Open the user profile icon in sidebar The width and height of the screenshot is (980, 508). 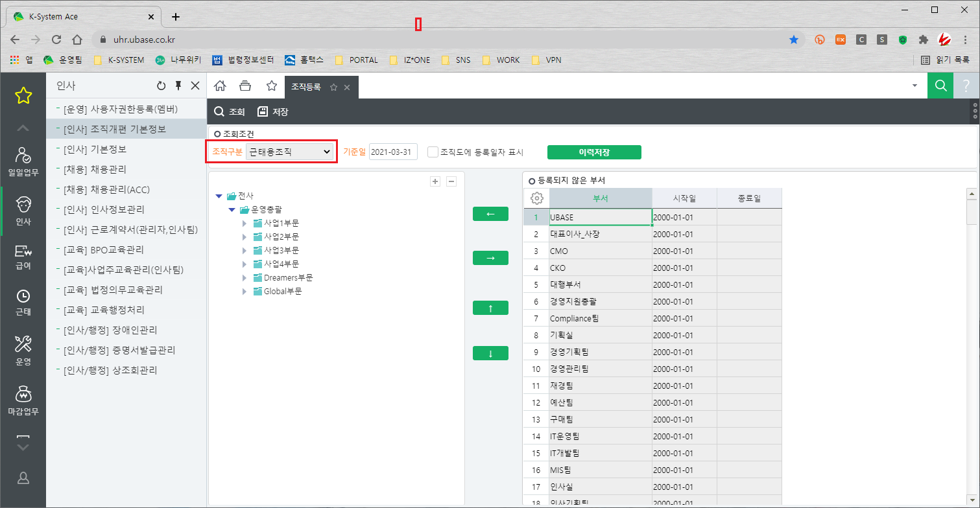[x=23, y=478]
